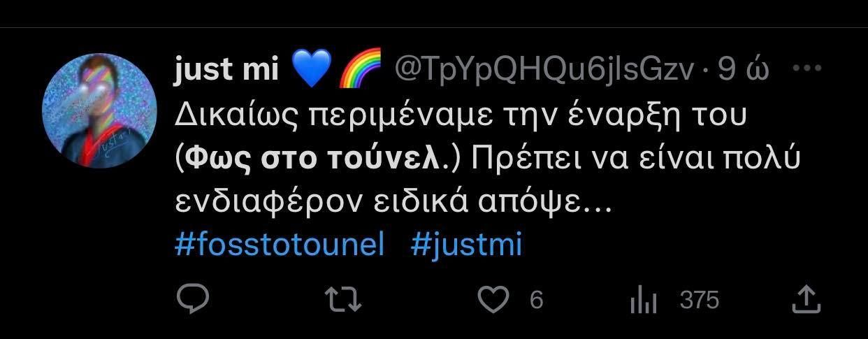Click the "9 ώ" tweet timestamp
Viewport: 868px width, 339px height.
click(x=745, y=69)
